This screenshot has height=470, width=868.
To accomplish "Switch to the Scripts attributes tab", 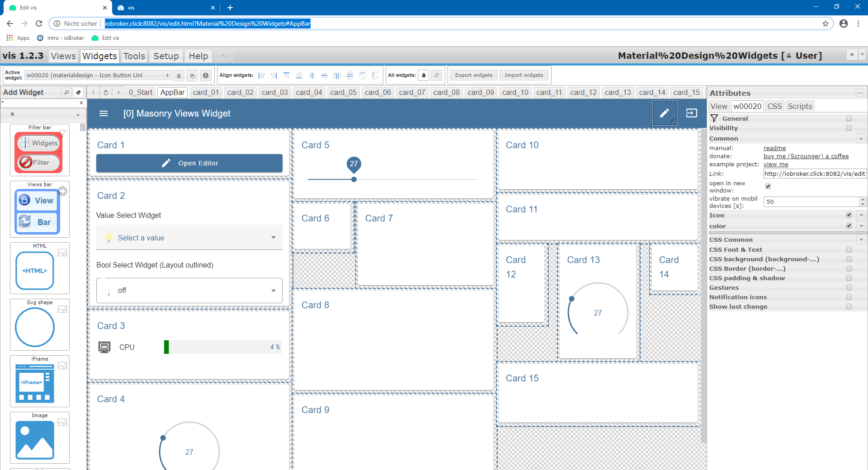I will [x=800, y=106].
